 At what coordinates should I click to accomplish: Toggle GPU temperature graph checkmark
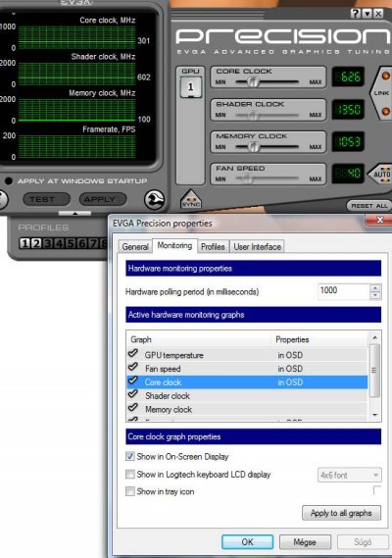pos(133,353)
